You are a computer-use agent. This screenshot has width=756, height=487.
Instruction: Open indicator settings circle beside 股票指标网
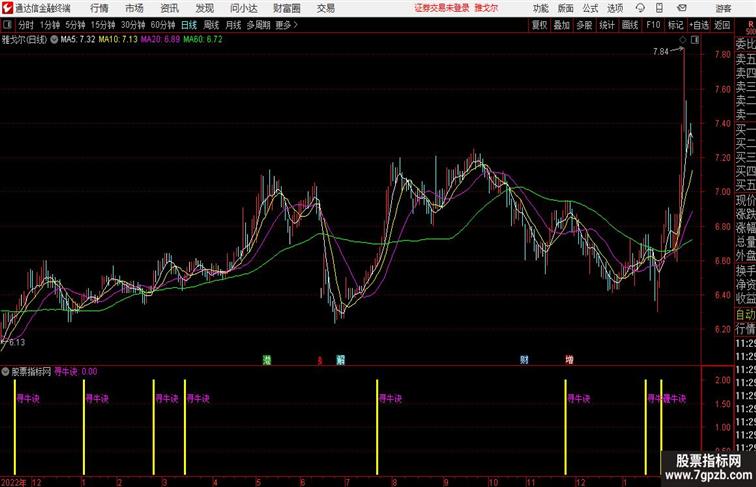coord(5,372)
